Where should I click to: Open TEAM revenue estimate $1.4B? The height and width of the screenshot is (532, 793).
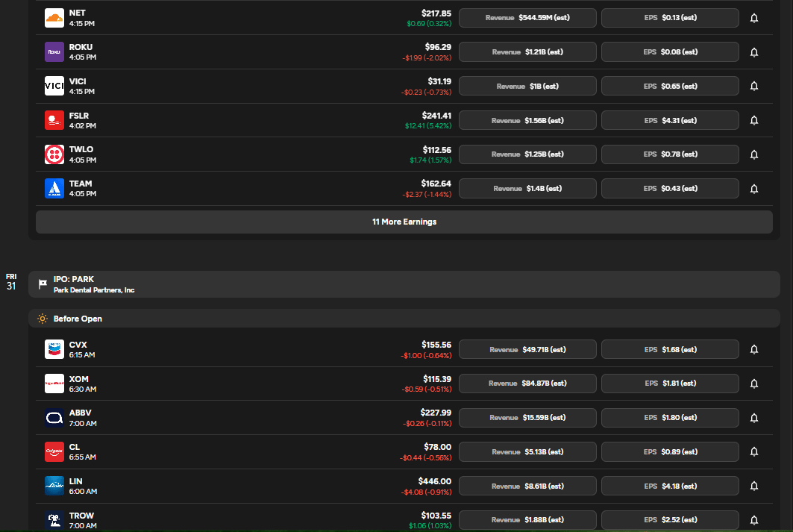point(527,189)
